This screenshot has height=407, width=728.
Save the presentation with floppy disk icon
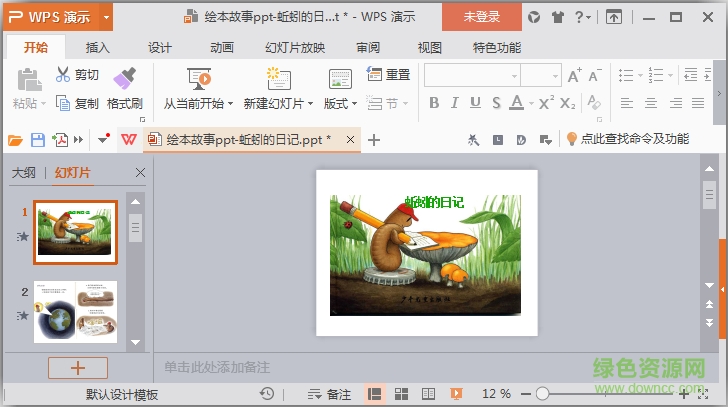point(38,140)
